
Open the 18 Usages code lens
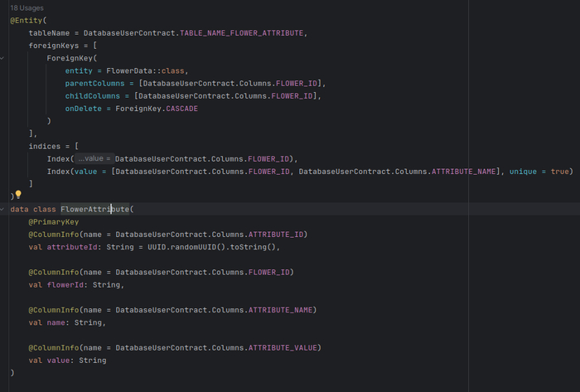coord(27,7)
